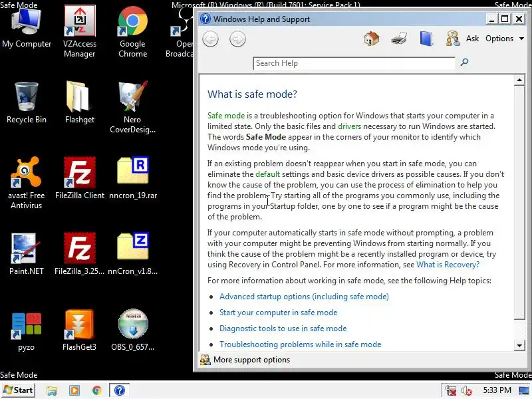Click the green drivers glossary term
Viewport: 532px width, 399px height.
pos(350,126)
